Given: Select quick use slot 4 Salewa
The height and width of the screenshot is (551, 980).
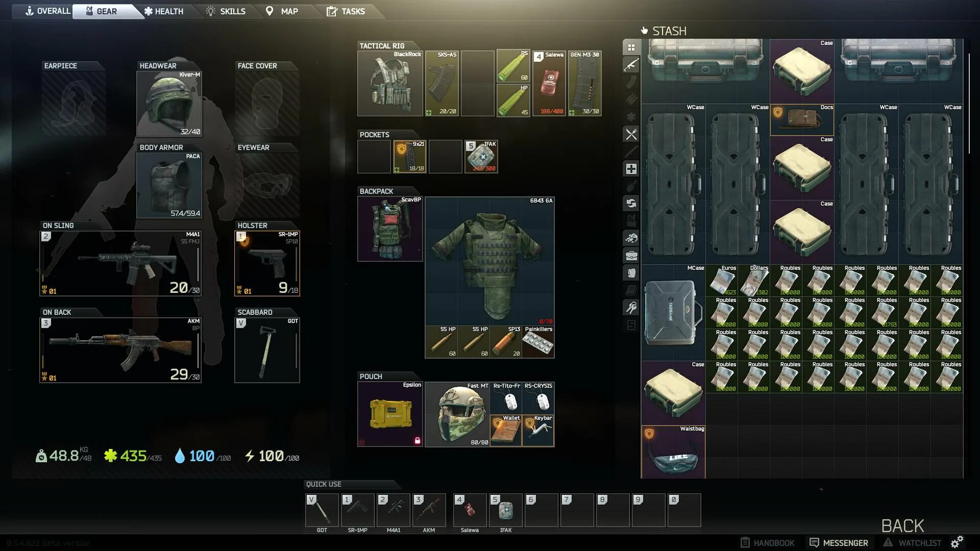Looking at the screenshot, I should 470,510.
